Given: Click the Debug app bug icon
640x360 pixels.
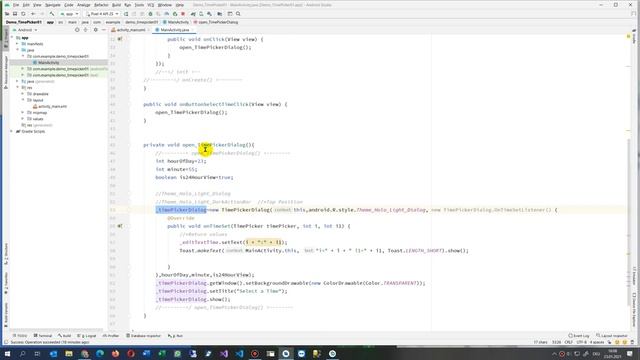Looking at the screenshot, I should [x=150, y=14].
